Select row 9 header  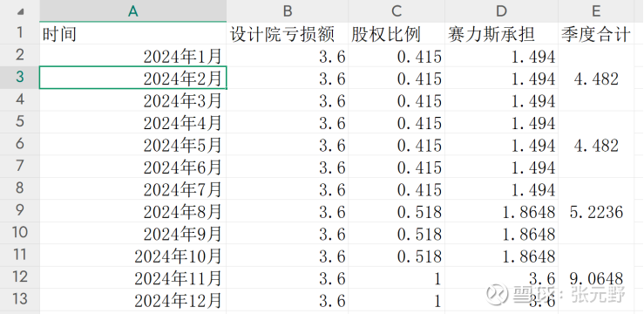point(20,211)
